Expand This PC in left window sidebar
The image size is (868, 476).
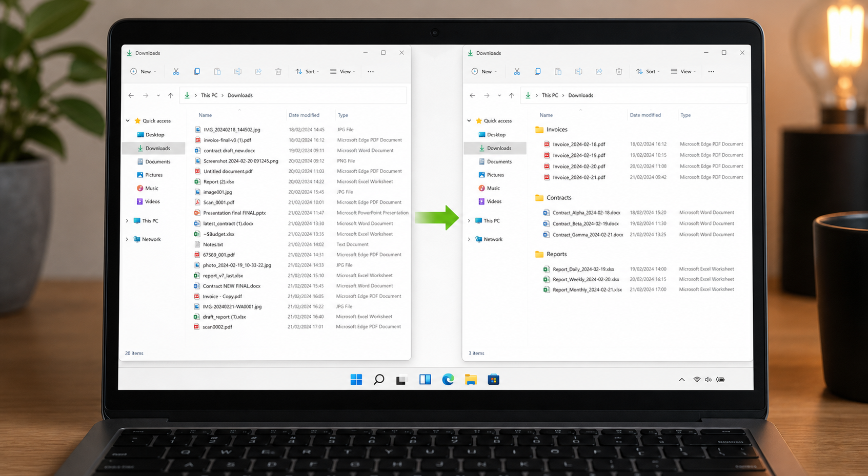tap(127, 221)
